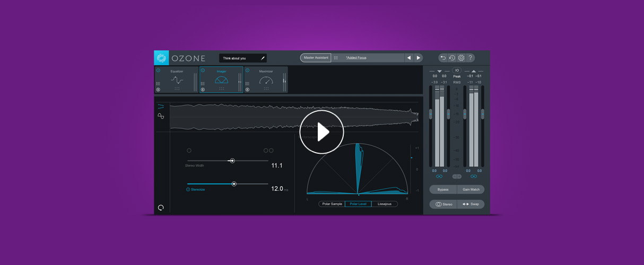Click the reset circular arrow icon
The image size is (644, 265).
(161, 207)
